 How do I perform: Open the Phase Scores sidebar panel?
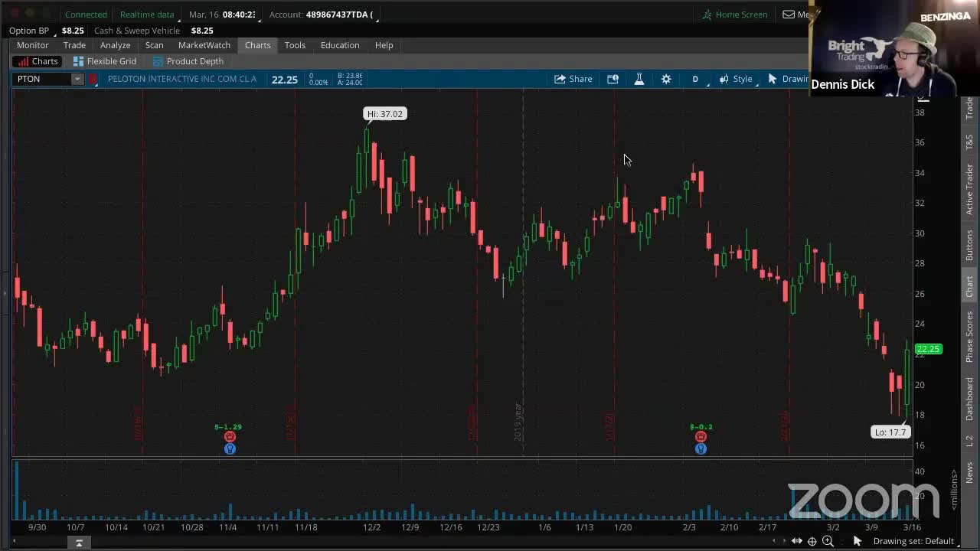pyautogui.click(x=969, y=337)
